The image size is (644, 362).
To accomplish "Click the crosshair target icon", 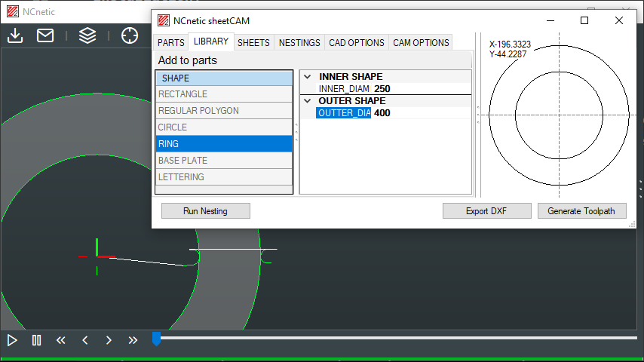I will (130, 35).
